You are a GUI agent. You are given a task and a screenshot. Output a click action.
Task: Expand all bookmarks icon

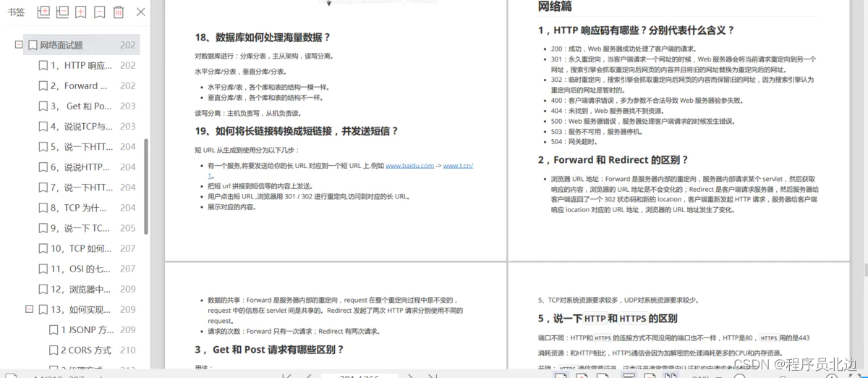(43, 12)
